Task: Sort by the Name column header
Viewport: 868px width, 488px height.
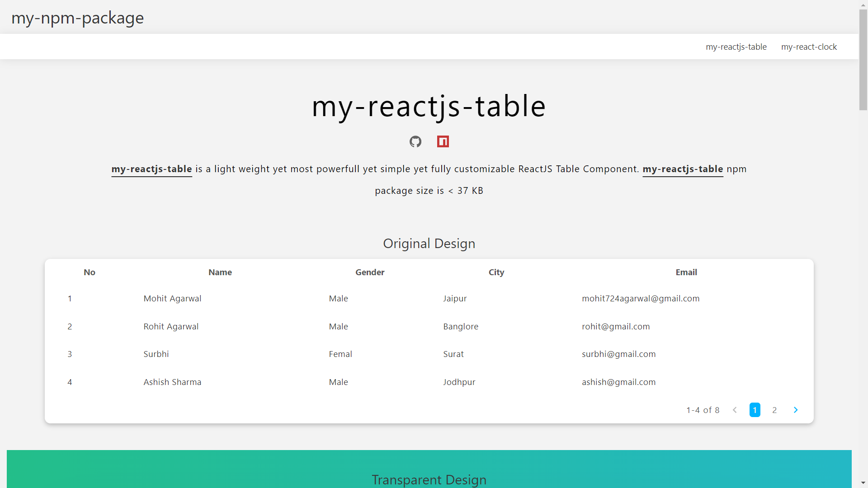Action: tap(220, 272)
